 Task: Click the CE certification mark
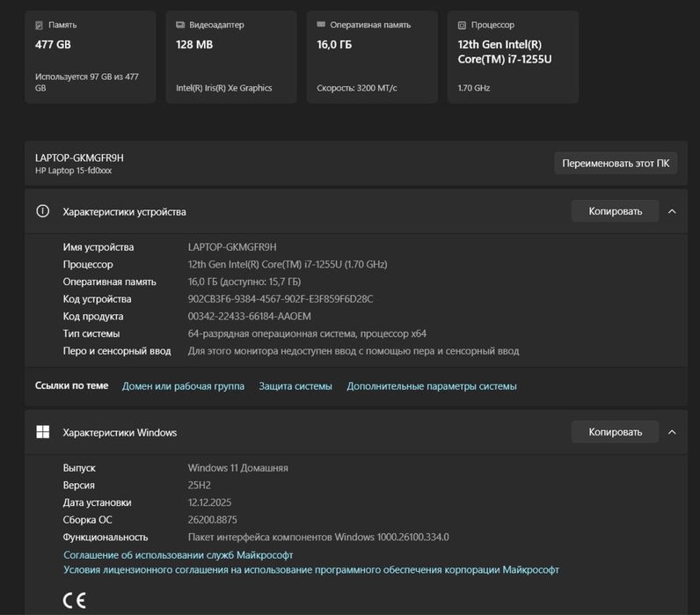(74, 600)
